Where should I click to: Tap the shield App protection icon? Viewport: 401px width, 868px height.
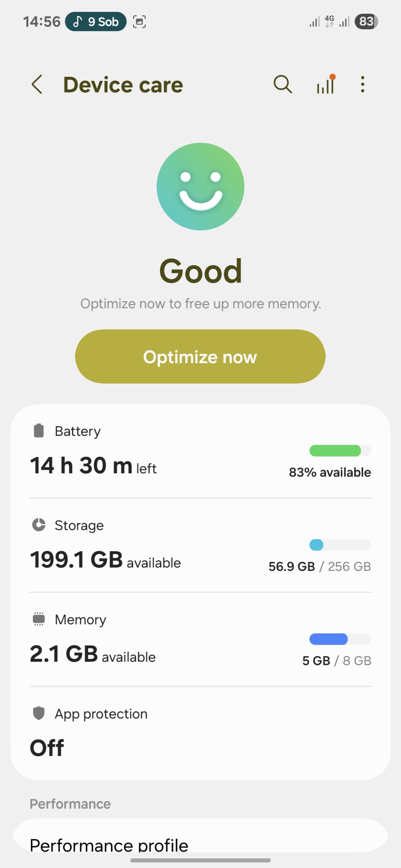tap(39, 713)
